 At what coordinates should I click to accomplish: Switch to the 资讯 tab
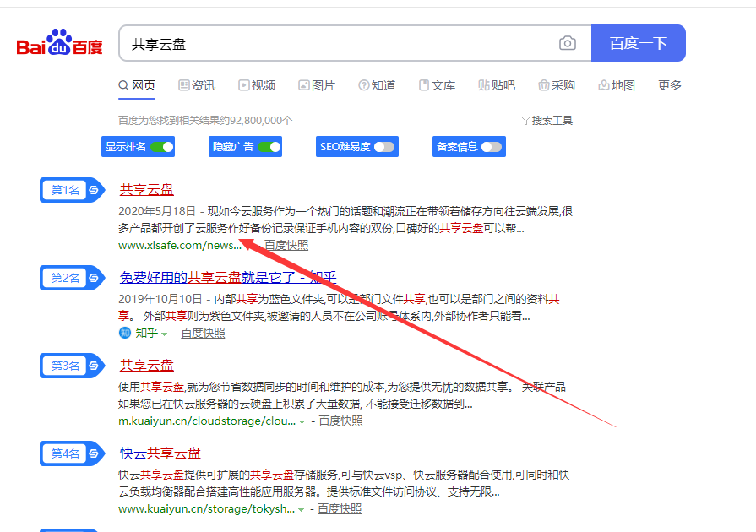click(x=197, y=86)
